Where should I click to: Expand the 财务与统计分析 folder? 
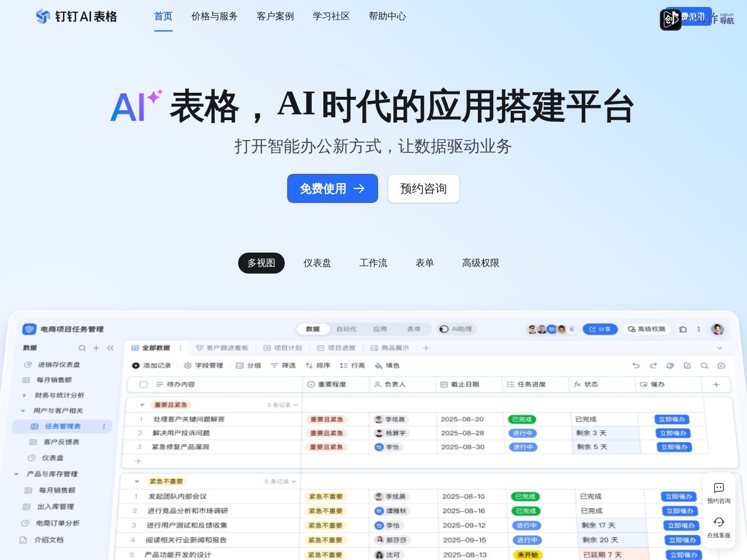[x=24, y=395]
